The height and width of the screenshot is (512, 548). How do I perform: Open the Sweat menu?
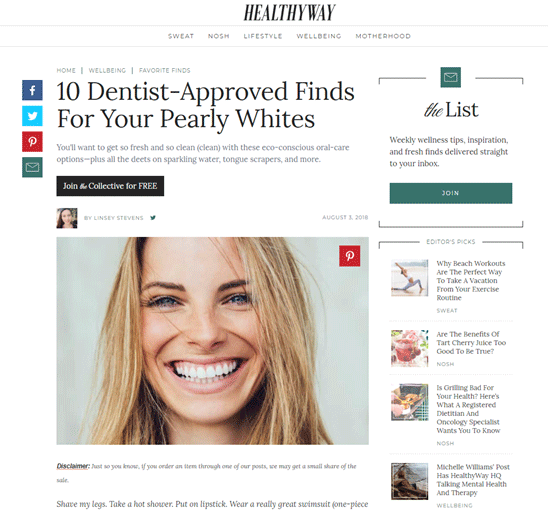[181, 36]
